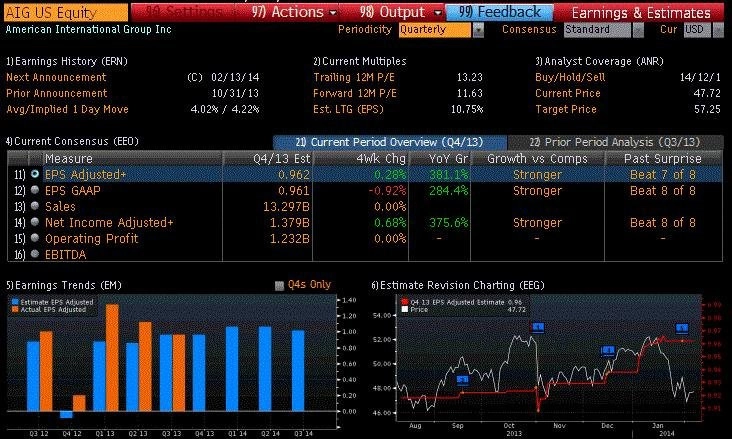Open the 98) Output menu
This screenshot has height=439, width=732.
click(401, 12)
